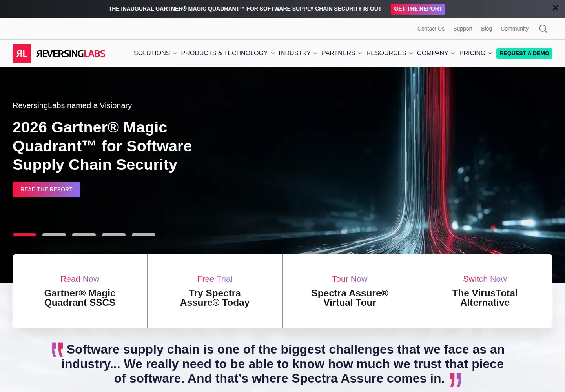Viewport: 565px width, 392px height.
Task: Open Try Spectra Assure Today card
Action: pos(215,291)
